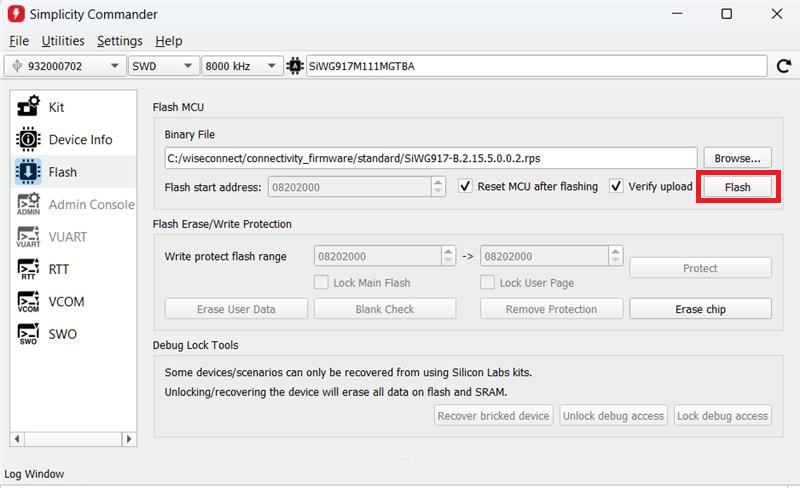
Task: Open the File menu
Action: tap(19, 41)
